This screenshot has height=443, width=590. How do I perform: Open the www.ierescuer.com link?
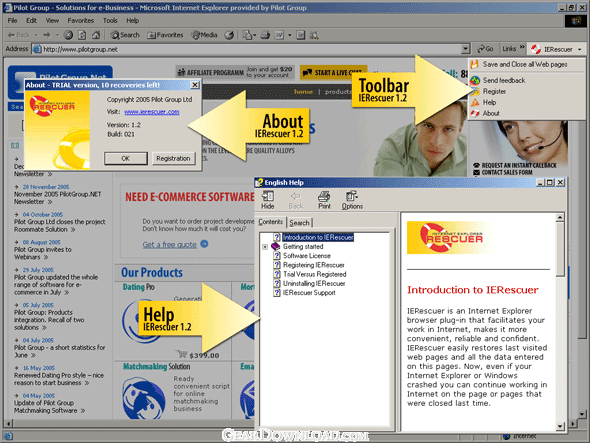(152, 112)
